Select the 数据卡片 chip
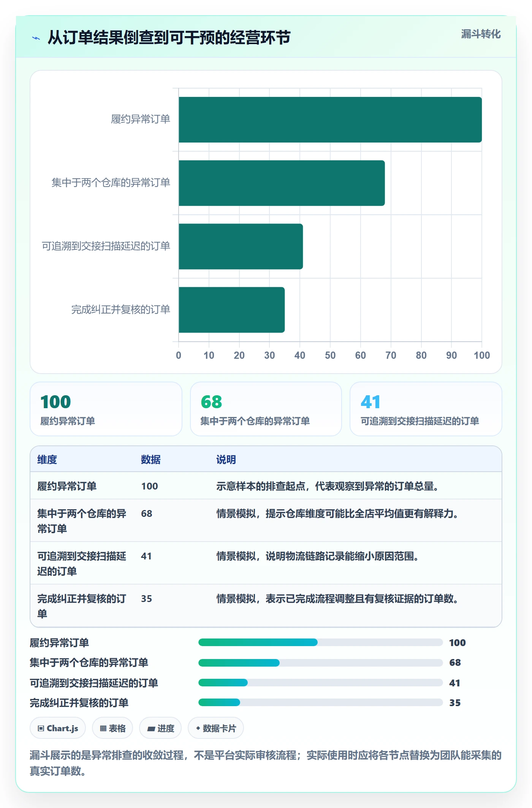The image size is (532, 808). (x=215, y=728)
